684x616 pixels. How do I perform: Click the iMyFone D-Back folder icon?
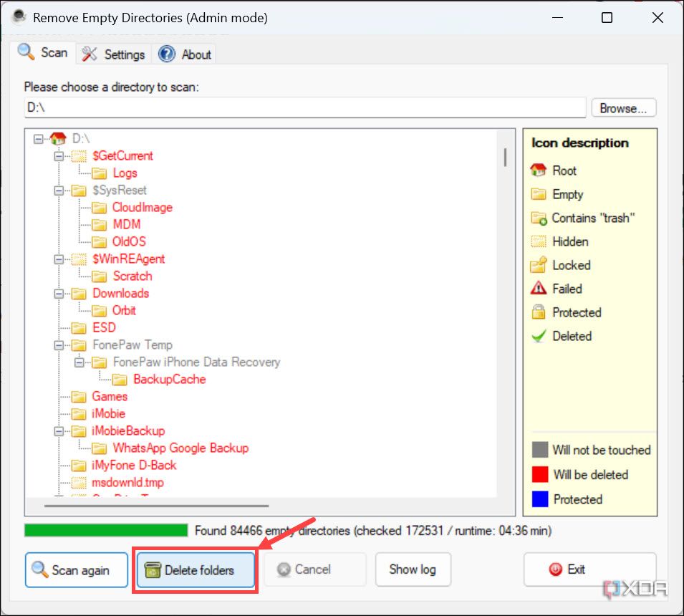click(x=79, y=466)
